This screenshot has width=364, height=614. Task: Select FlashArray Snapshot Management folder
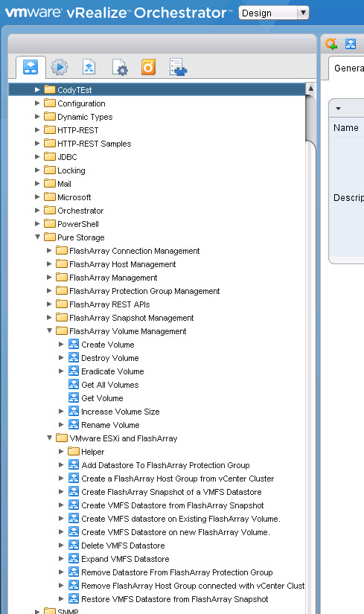[125, 318]
